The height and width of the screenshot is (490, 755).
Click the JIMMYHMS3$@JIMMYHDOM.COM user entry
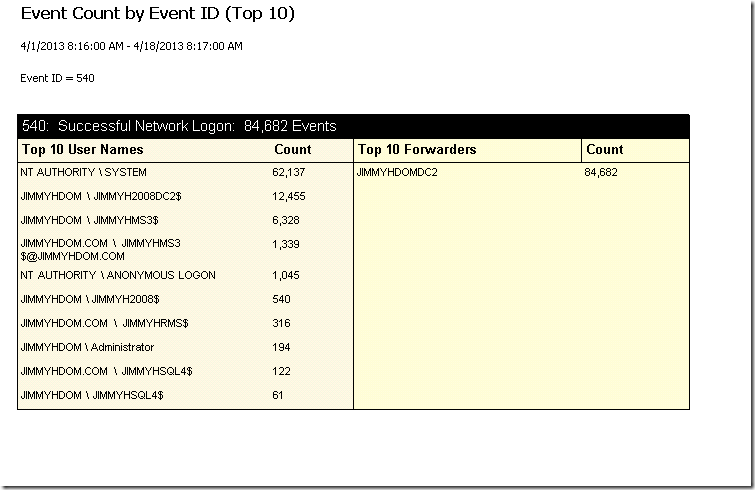101,250
